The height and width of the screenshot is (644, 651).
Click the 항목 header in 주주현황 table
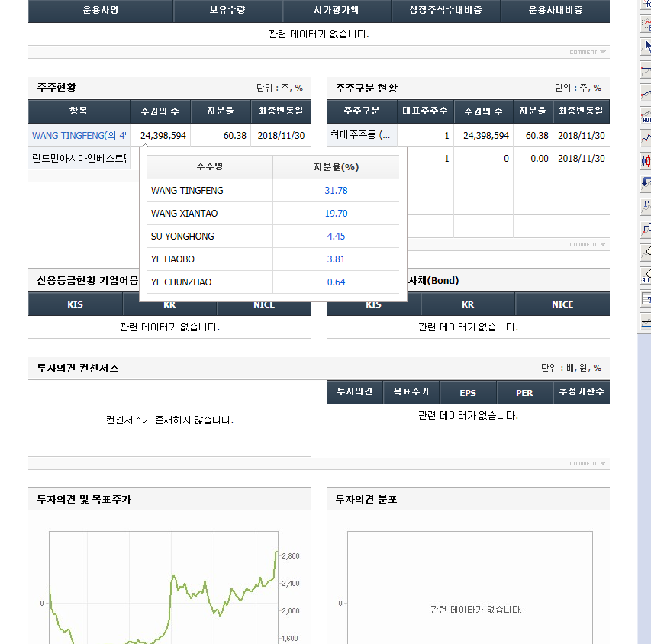(79, 111)
